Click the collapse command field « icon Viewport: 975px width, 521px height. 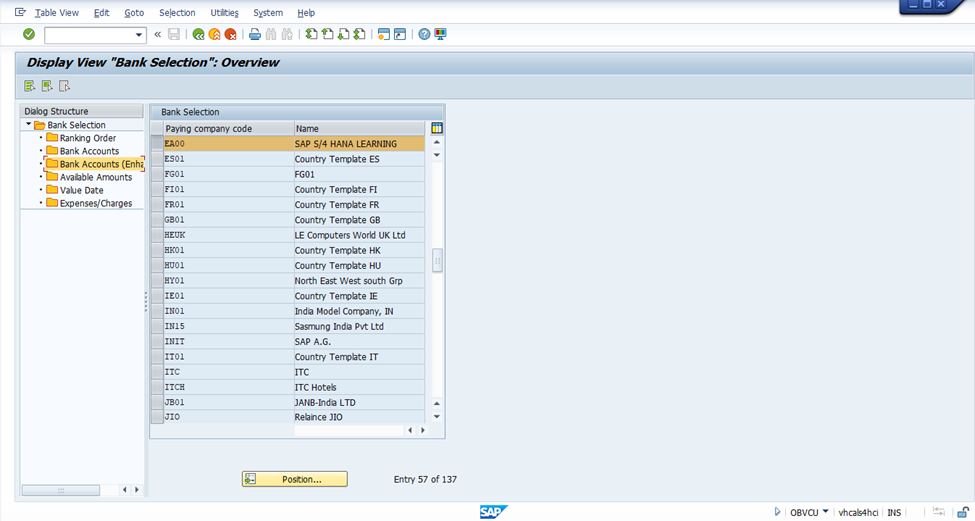click(157, 34)
